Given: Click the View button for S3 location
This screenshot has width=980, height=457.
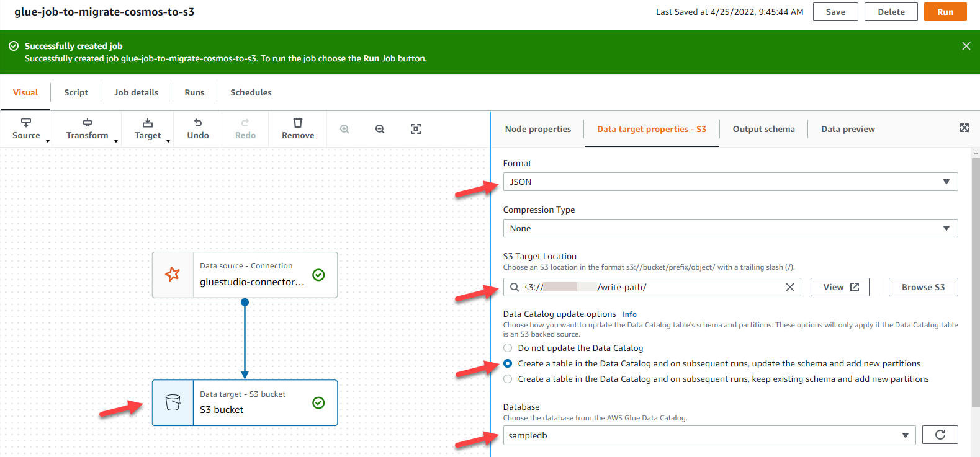Looking at the screenshot, I should (840, 287).
